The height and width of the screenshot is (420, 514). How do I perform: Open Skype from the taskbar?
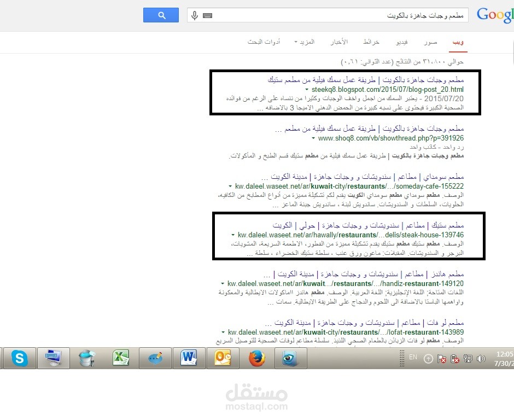(x=19, y=358)
